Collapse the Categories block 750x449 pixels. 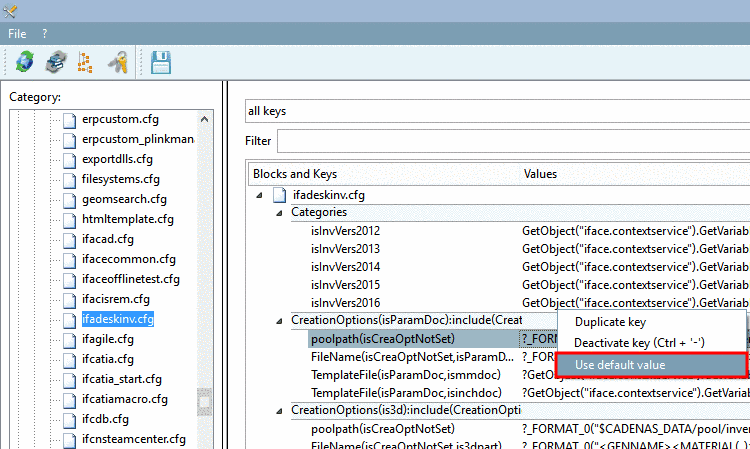pos(279,213)
